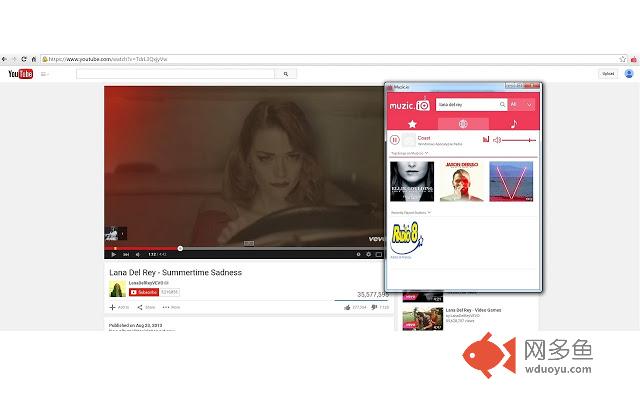This screenshot has width=640, height=400.
Task: Click the YouTube logo
Action: [20, 74]
